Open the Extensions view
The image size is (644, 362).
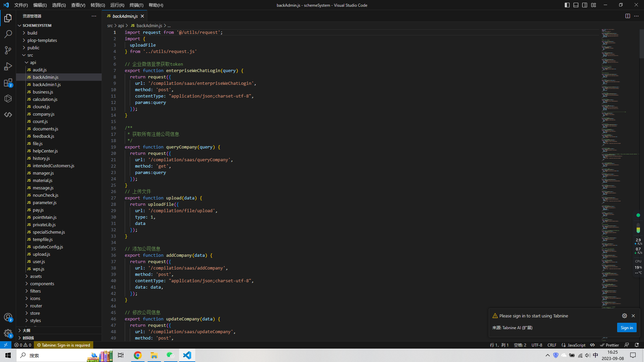pyautogui.click(x=8, y=82)
